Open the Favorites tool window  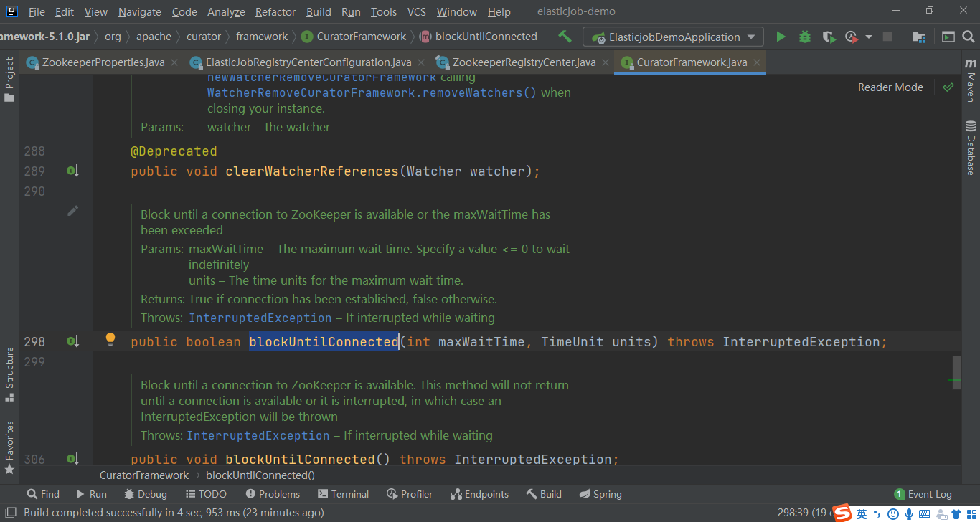point(9,447)
